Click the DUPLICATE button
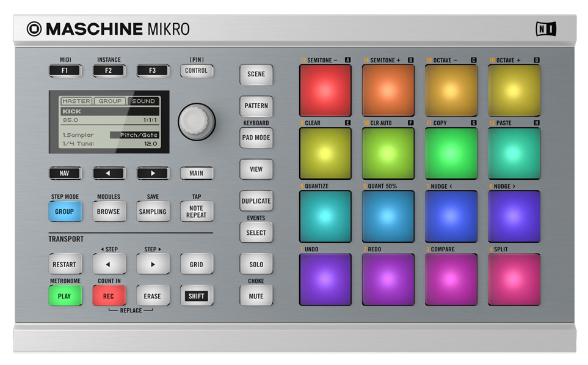The width and height of the screenshot is (588, 365). (256, 201)
